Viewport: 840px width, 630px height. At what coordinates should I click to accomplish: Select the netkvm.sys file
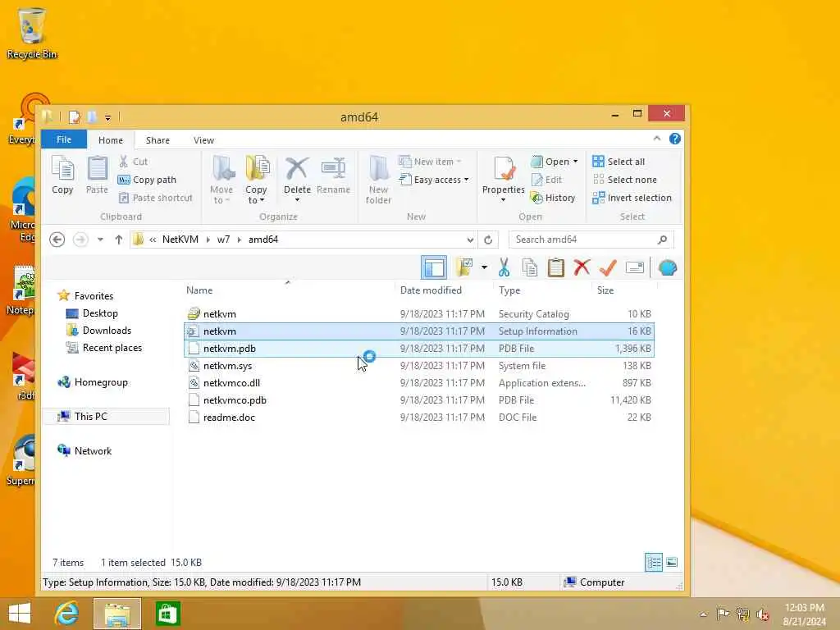418,366
